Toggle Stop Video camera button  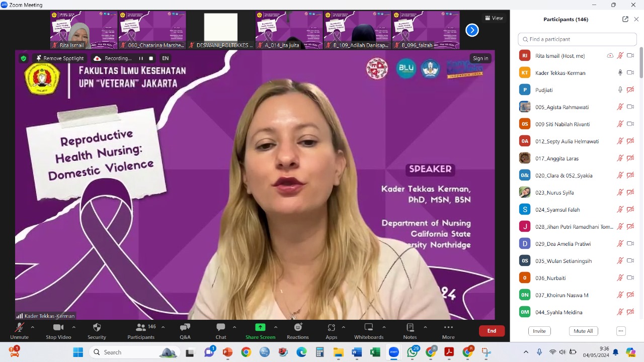58,328
